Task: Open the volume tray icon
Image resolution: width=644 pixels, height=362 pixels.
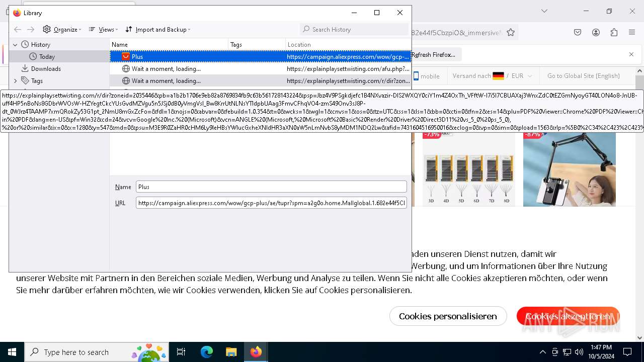Action: tap(579, 352)
